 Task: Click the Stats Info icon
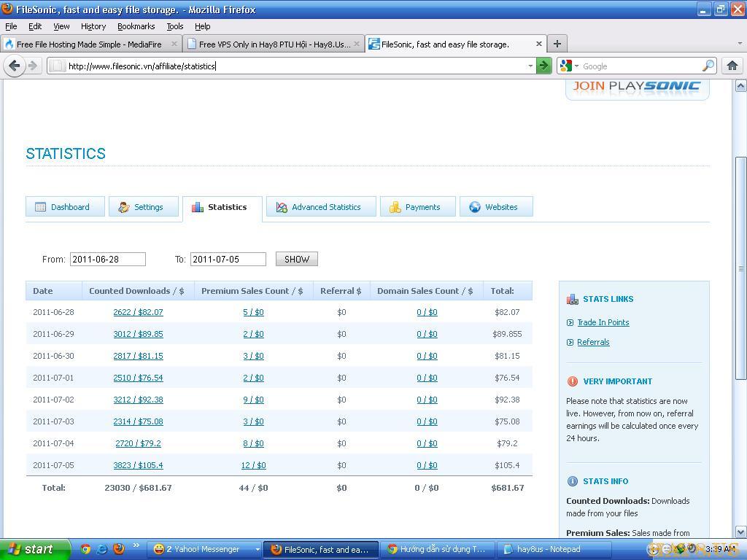click(572, 481)
